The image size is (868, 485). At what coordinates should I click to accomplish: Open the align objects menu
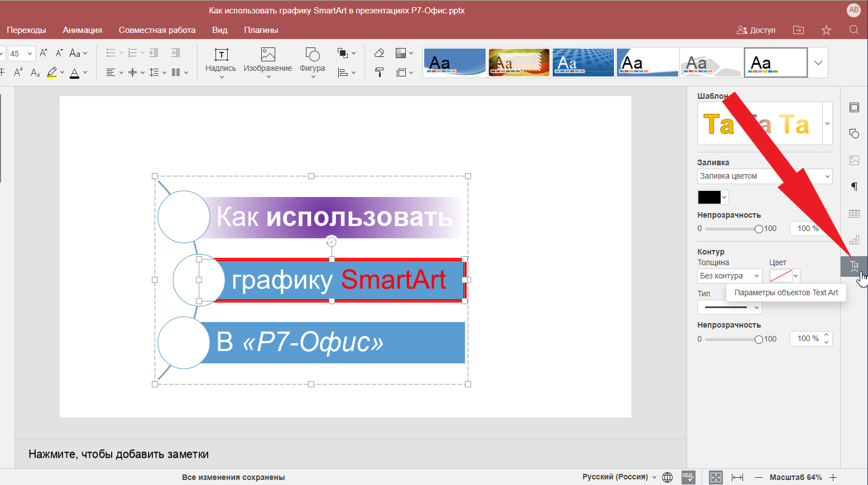pyautogui.click(x=347, y=73)
